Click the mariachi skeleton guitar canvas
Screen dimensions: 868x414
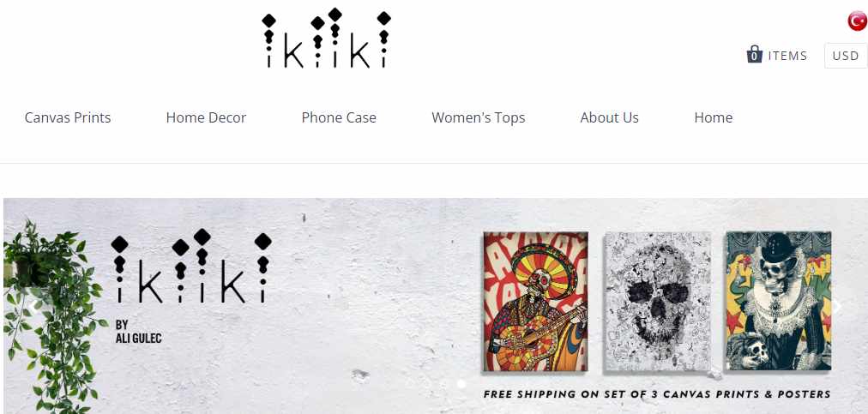[x=535, y=301]
